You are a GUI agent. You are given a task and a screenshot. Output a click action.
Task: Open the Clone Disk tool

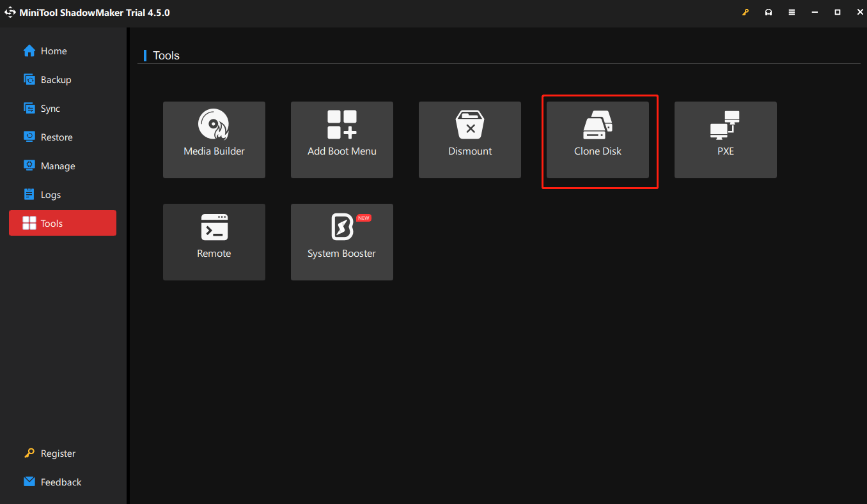pos(597,140)
